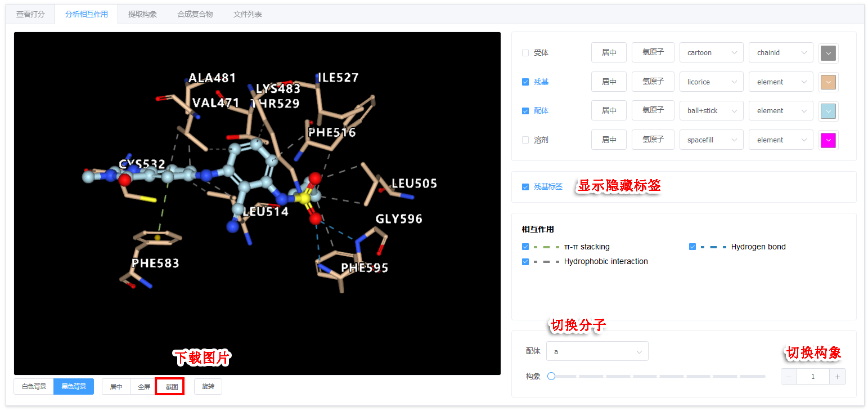Image resolution: width=868 pixels, height=411 pixels.
Task: Open the light blue ligand color swatch
Action: point(828,111)
